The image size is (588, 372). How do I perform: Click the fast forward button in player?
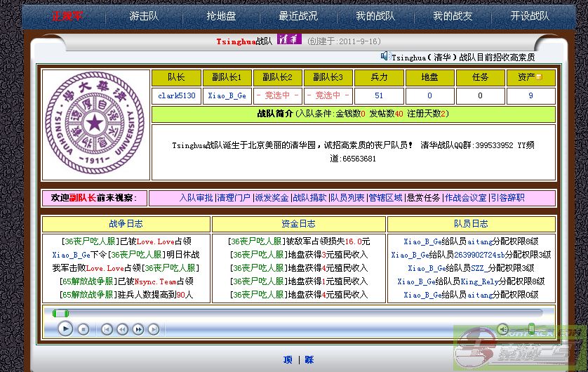tap(138, 328)
